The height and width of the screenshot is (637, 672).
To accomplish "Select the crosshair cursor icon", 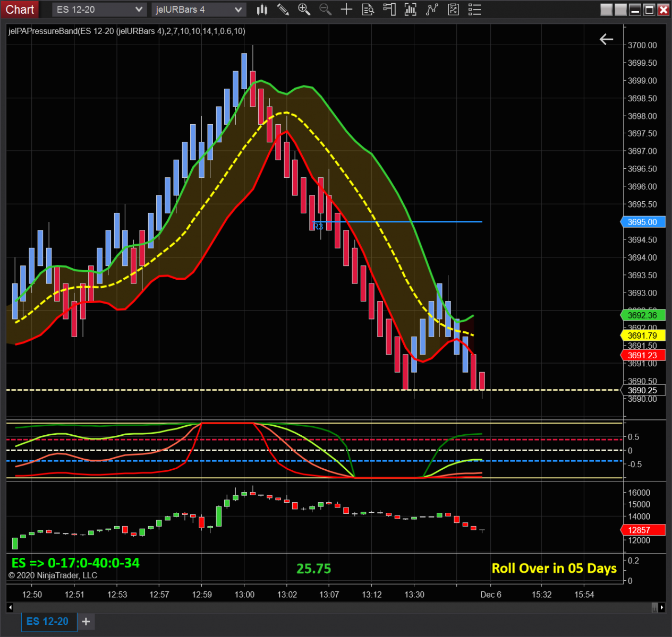I will click(346, 10).
